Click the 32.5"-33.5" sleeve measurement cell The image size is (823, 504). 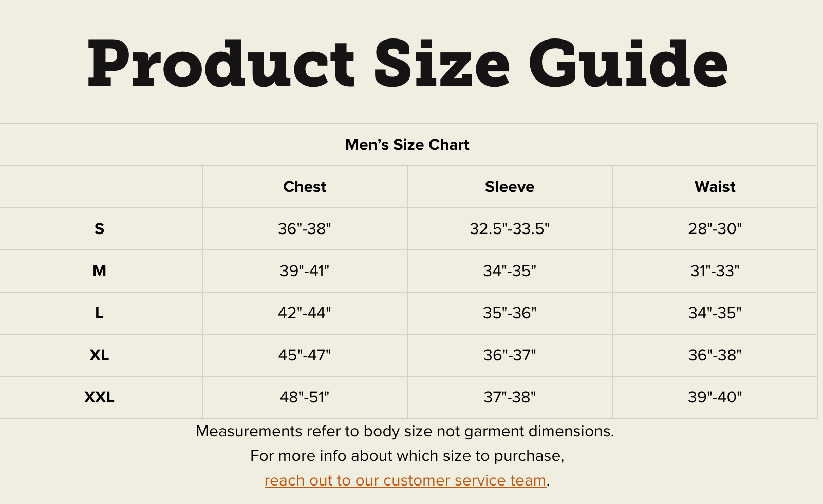510,229
